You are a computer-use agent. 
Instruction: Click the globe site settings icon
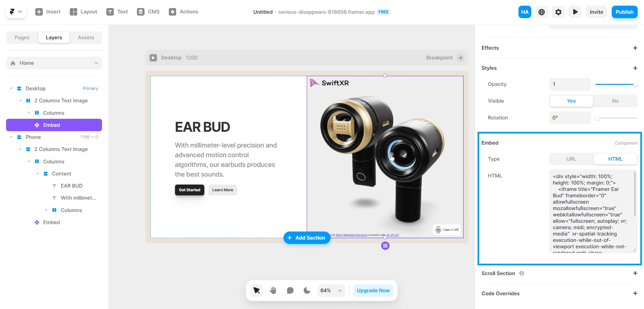coord(542,12)
